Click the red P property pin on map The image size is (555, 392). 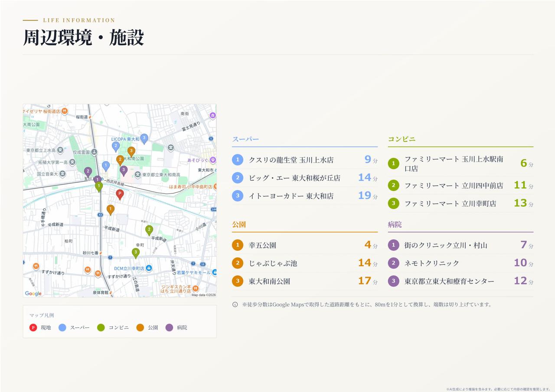coord(120,194)
